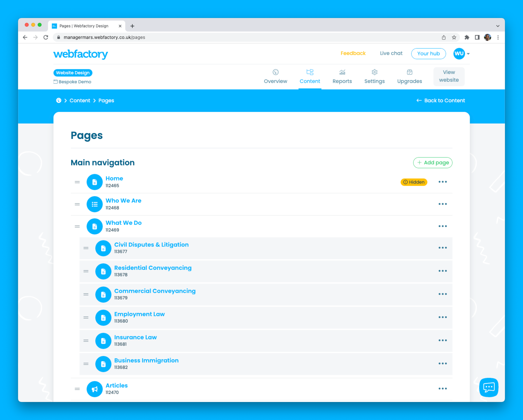
Task: Go to the Settings tab
Action: [374, 77]
